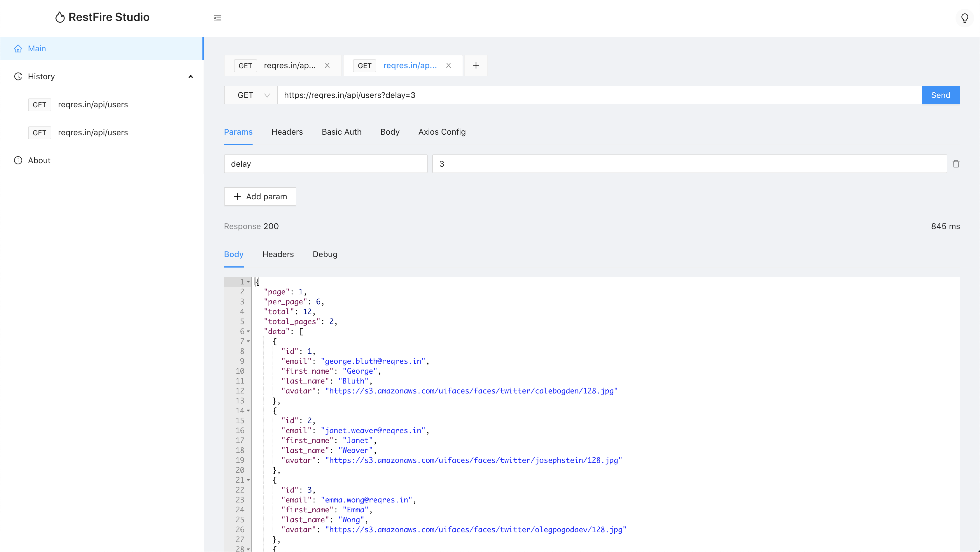Close the first reqres.in request tab
Screen dimensions: 980x552
click(x=327, y=65)
